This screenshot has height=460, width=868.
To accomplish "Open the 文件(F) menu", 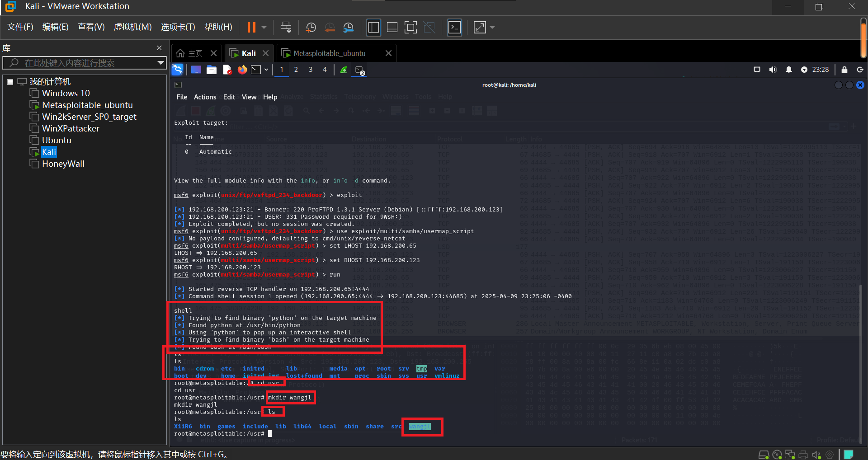I will point(20,27).
